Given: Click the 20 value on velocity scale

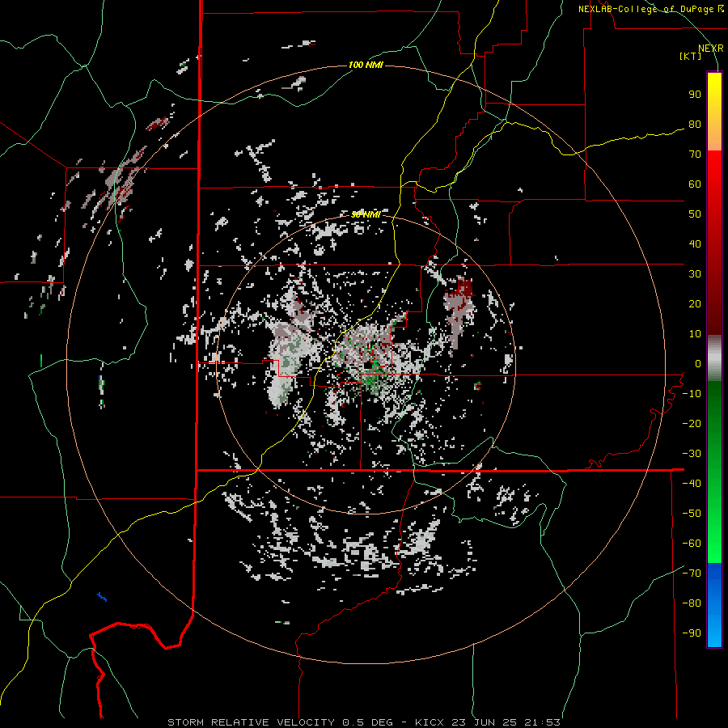Looking at the screenshot, I should pyautogui.click(x=695, y=303).
